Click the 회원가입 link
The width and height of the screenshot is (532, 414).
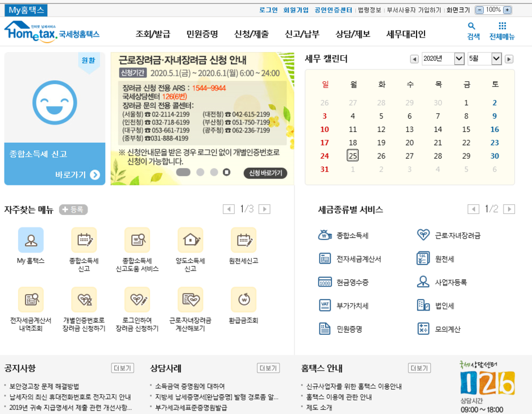296,10
